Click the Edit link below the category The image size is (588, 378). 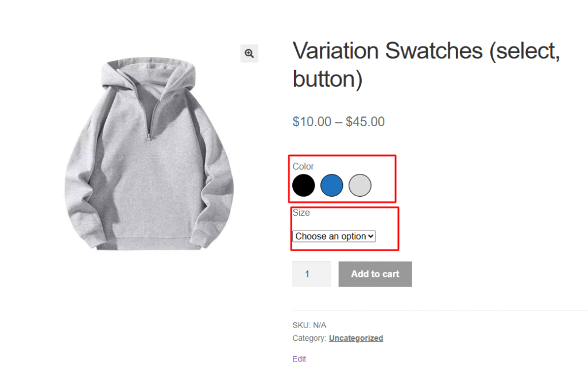pos(299,358)
